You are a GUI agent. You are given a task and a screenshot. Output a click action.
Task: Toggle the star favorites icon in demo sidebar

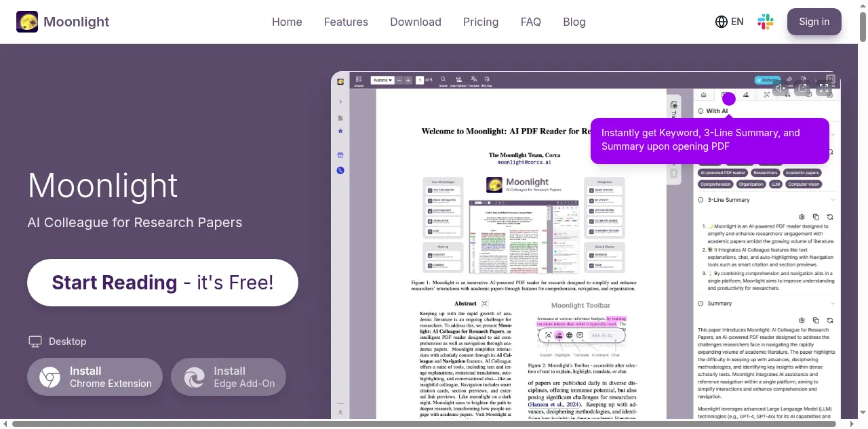click(340, 131)
